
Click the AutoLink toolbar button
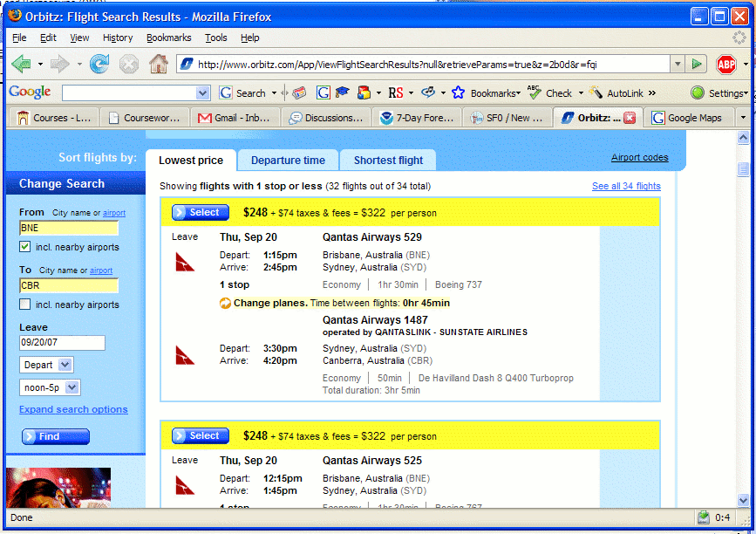click(616, 92)
